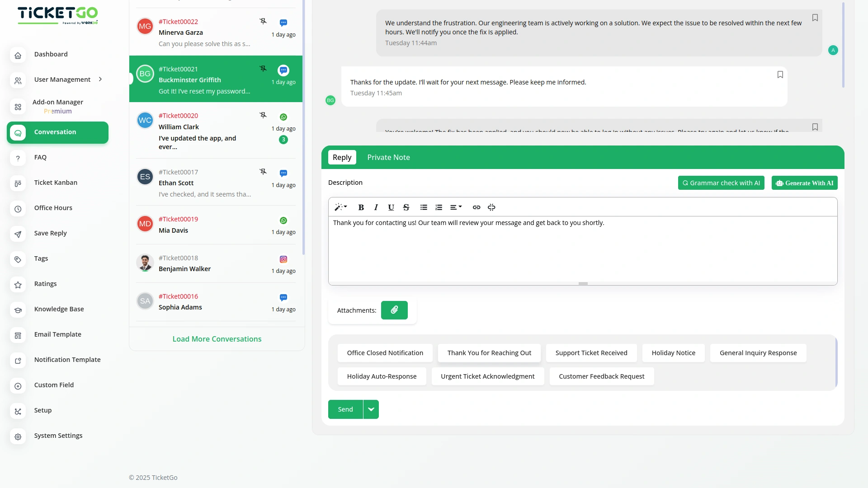Expand the Send button options arrow
The height and width of the screenshot is (488, 868).
pyautogui.click(x=371, y=409)
